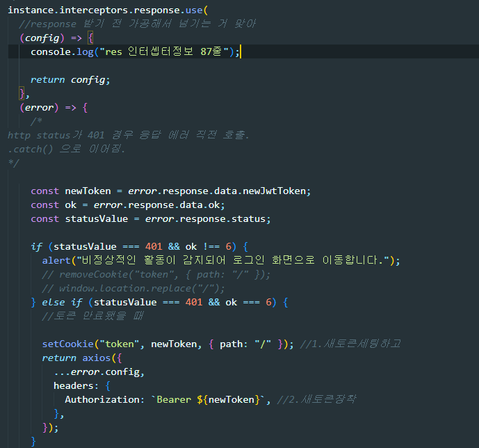Click the 'const newToken' declaration line
The height and width of the screenshot is (448, 479).
click(x=170, y=191)
